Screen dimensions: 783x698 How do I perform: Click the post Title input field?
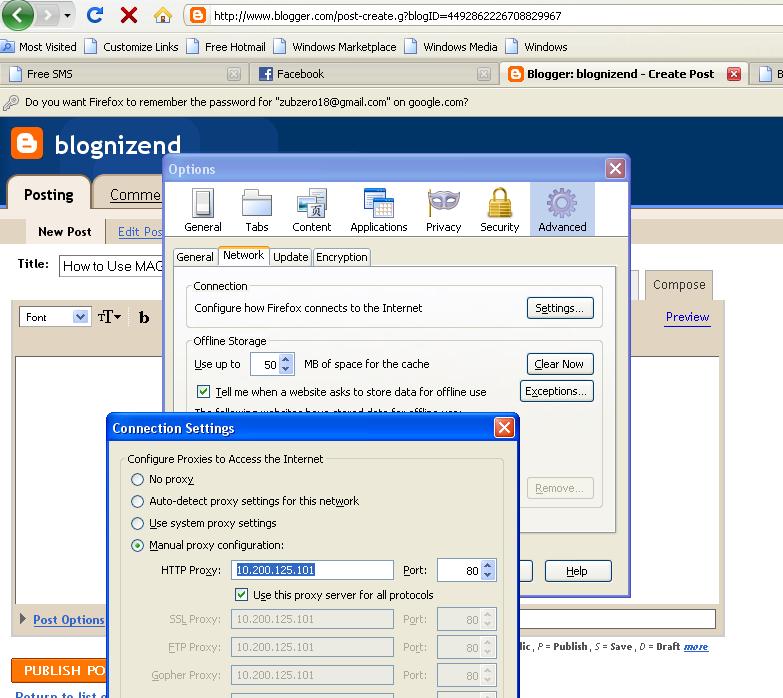[111, 266]
